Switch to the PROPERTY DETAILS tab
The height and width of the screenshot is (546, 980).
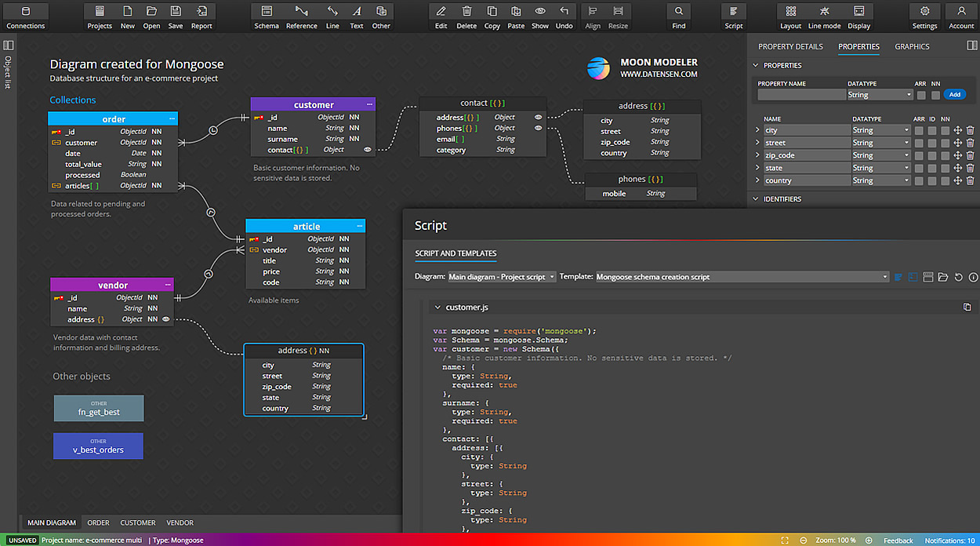pos(790,46)
